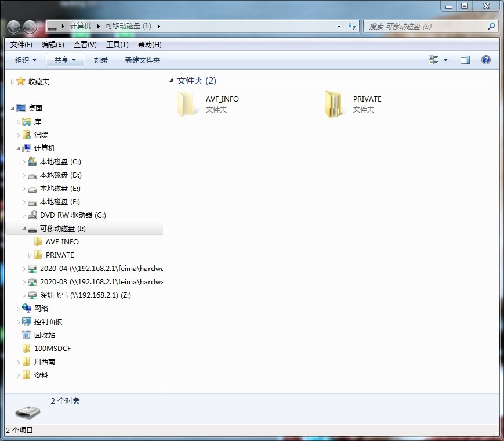Click the search magnifier icon
The image size is (504, 441).
coord(491,26)
